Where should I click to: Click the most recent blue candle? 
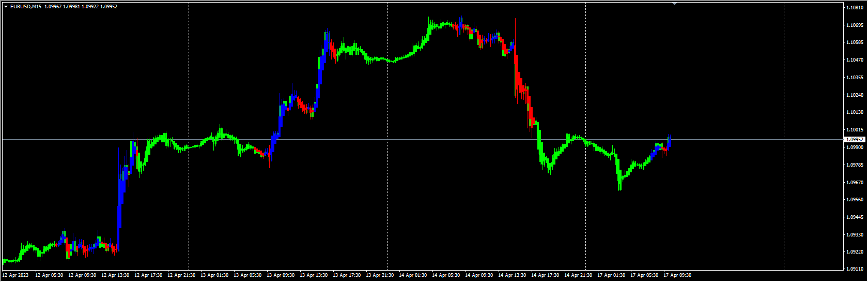(x=670, y=142)
